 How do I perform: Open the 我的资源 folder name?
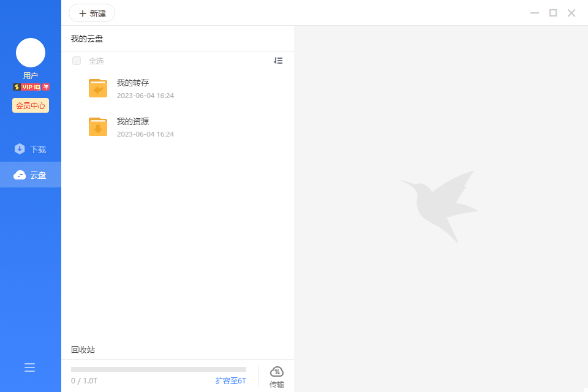point(133,121)
